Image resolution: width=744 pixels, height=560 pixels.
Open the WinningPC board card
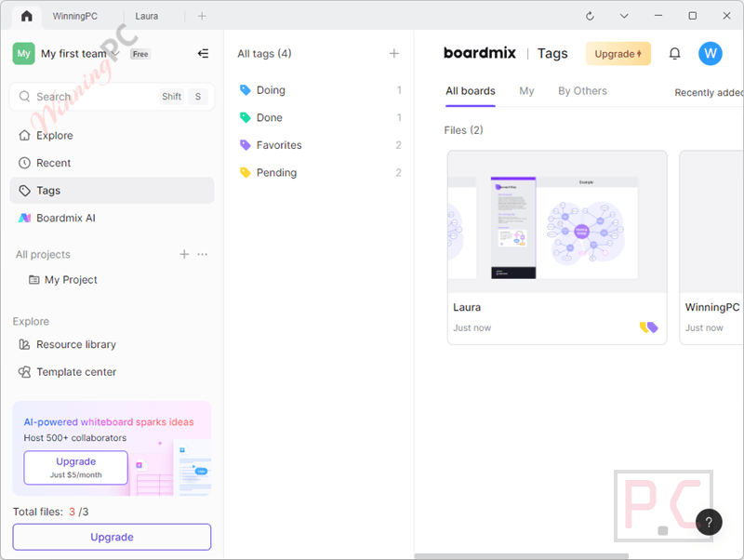[x=711, y=247]
